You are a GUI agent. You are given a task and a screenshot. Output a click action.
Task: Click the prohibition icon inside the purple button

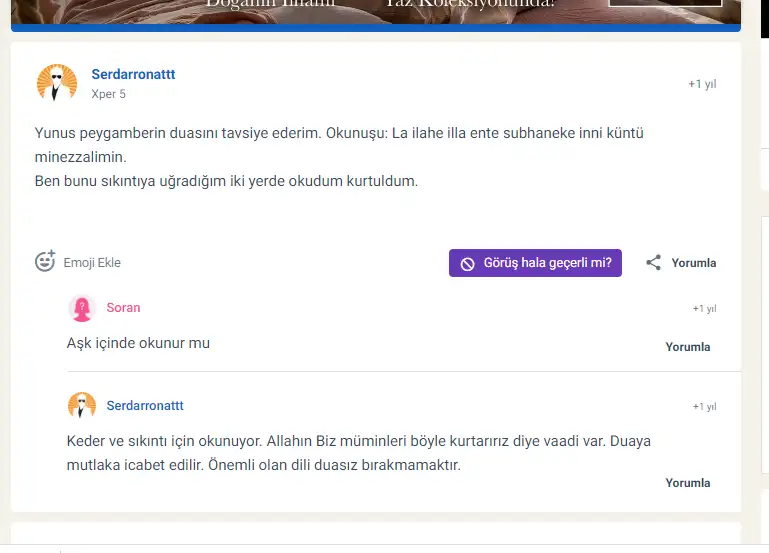click(467, 263)
